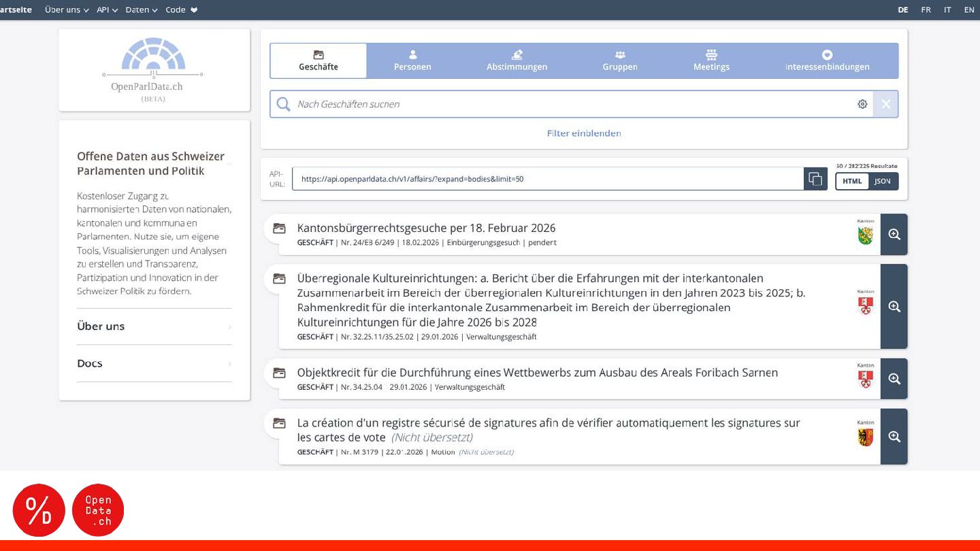The image size is (980, 551).
Task: Expand the Docs sidebar item
Action: pyautogui.click(x=154, y=363)
